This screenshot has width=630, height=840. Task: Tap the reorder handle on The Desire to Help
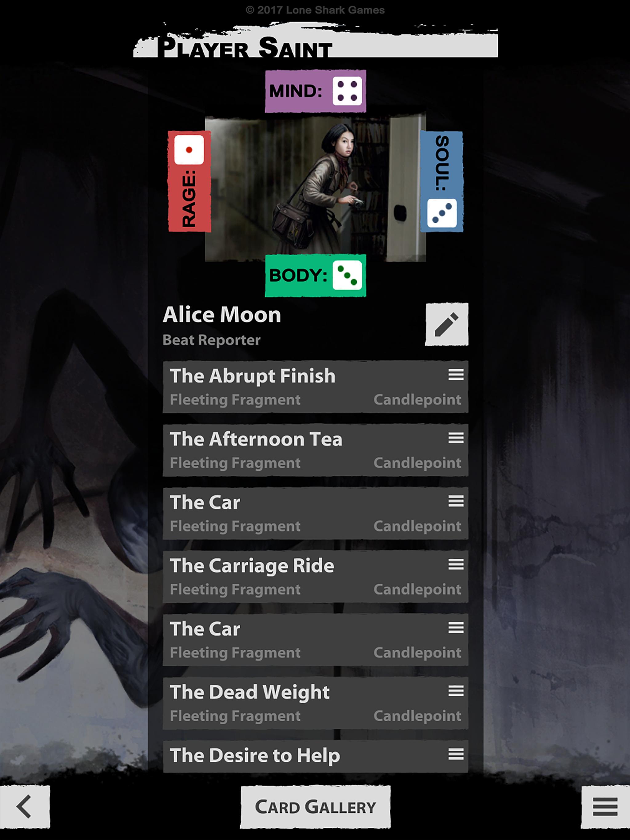coord(456,754)
